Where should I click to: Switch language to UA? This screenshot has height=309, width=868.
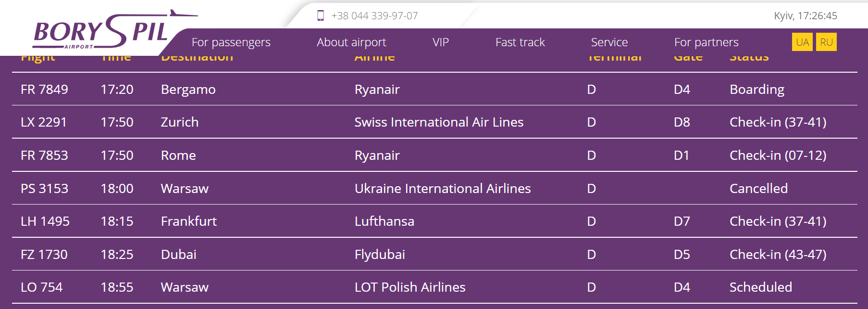802,42
